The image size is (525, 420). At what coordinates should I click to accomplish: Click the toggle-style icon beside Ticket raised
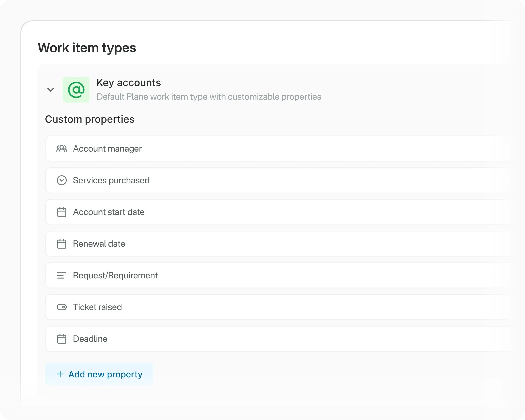click(x=62, y=307)
